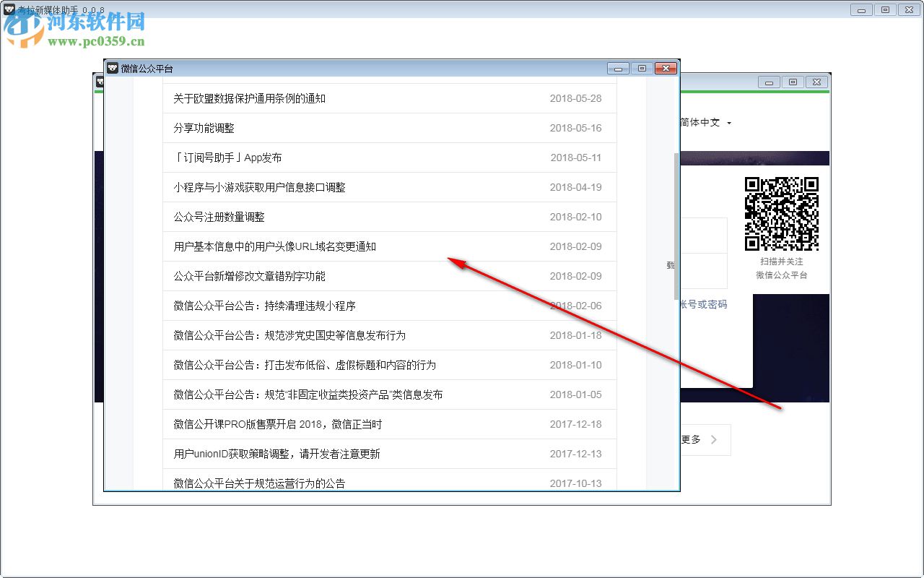Click the date 2017-12-18
The image size is (924, 578).
click(575, 424)
